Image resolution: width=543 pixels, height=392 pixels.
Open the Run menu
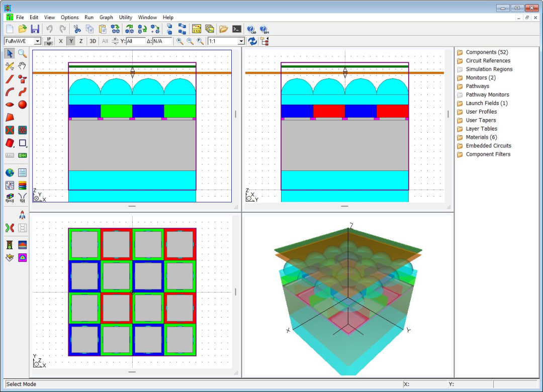(x=89, y=17)
